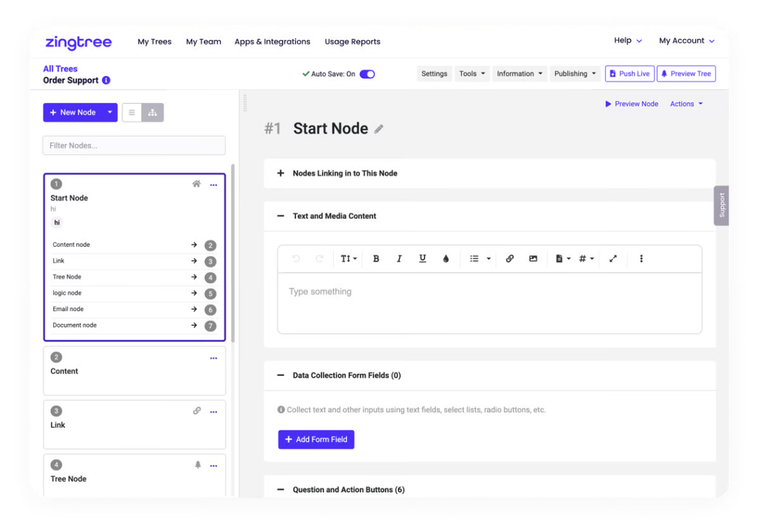Open the Help menu
Viewport: 759px width, 532px height.
[x=628, y=41]
